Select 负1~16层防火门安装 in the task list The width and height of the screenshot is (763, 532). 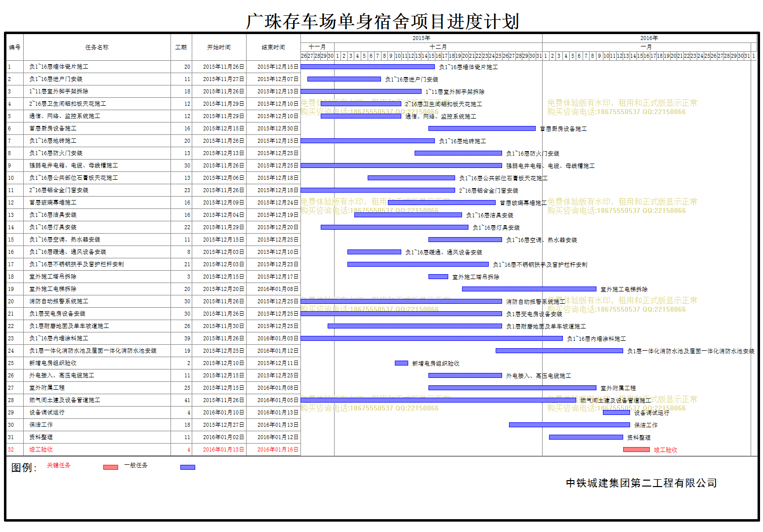click(56, 153)
